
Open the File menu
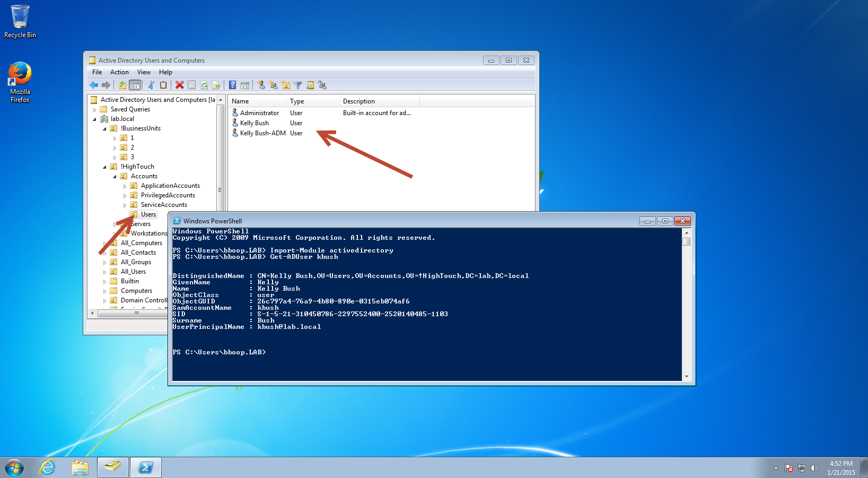click(x=97, y=72)
